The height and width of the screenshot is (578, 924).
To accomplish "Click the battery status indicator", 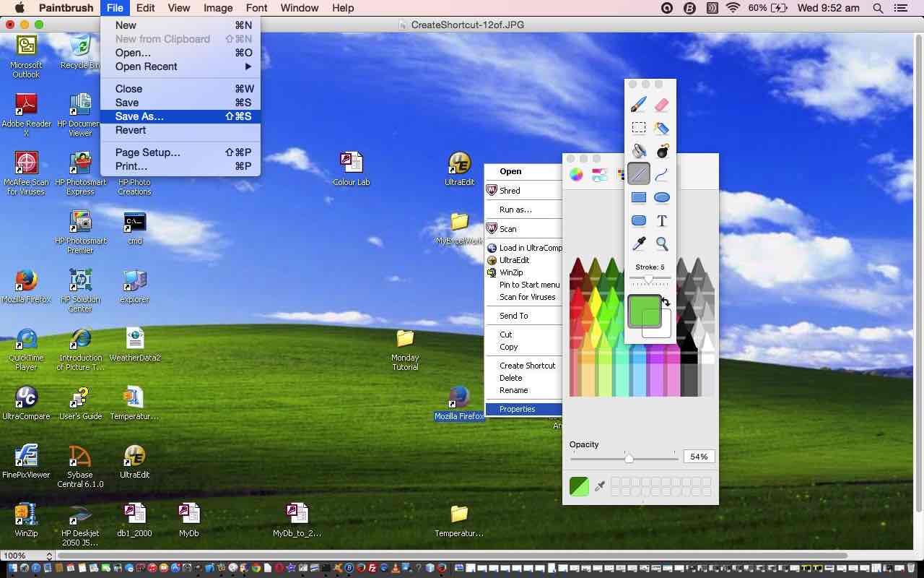I will 767,8.
